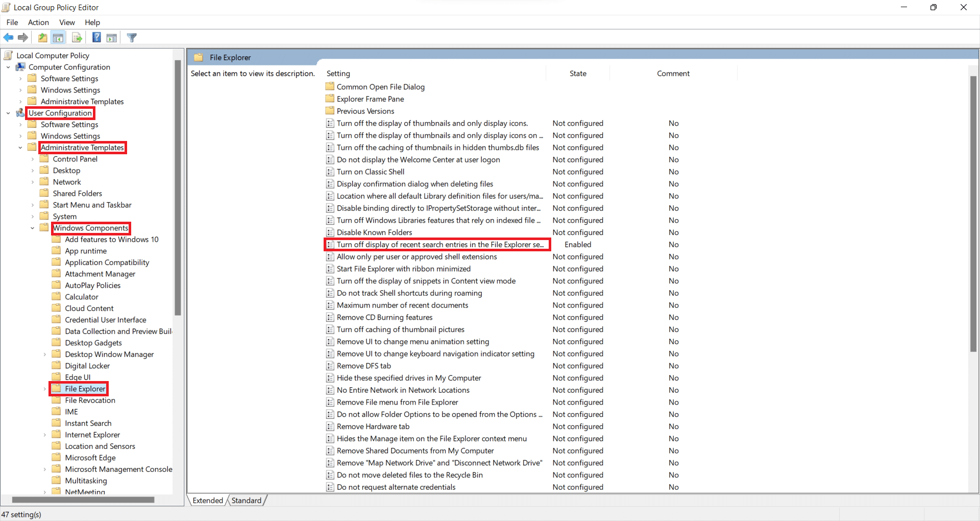
Task: Click the Local Computer Policy root icon
Action: click(x=9, y=55)
